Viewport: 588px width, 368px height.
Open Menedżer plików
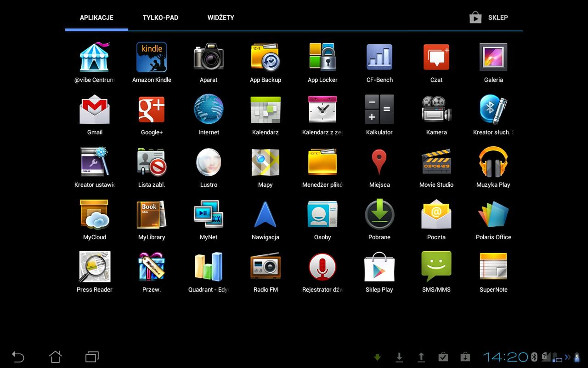point(322,162)
